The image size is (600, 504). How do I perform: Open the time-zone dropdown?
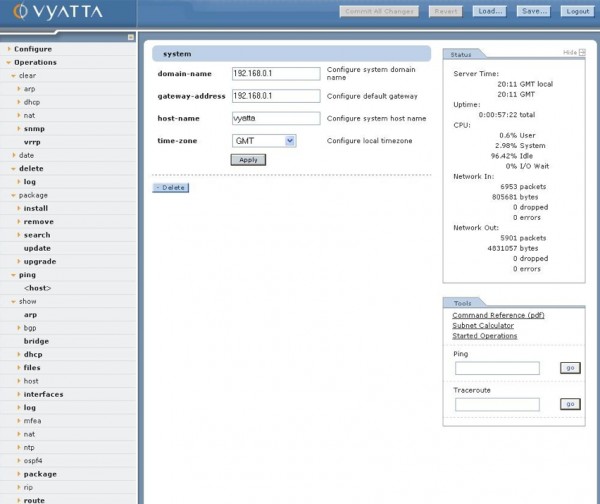pos(290,141)
